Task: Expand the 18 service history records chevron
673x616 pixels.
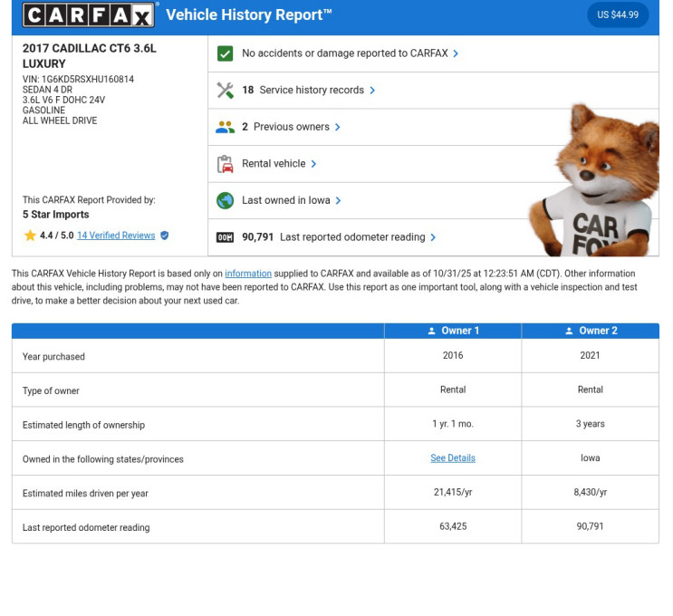Action: click(x=372, y=91)
